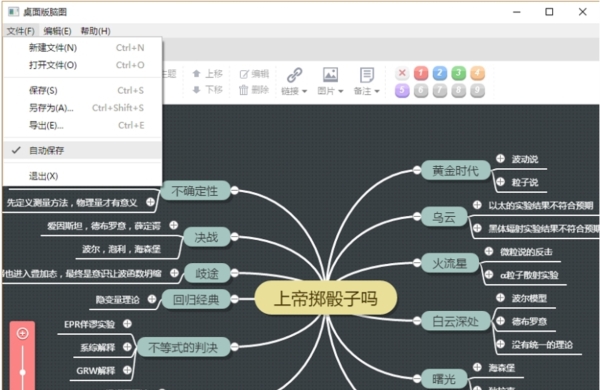Viewport: 600px width, 390px height.
Task: Open the 帮助(H) menu
Action: tap(95, 31)
